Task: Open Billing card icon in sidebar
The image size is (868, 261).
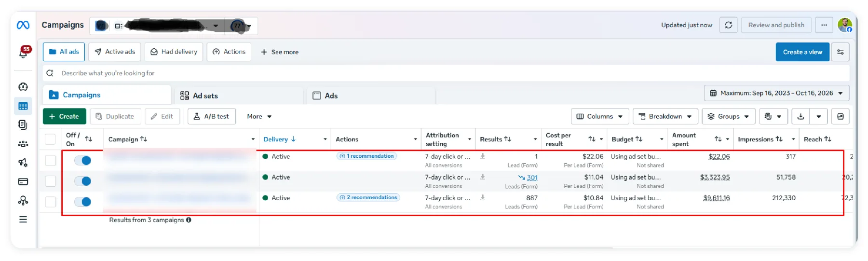Action: point(23,182)
